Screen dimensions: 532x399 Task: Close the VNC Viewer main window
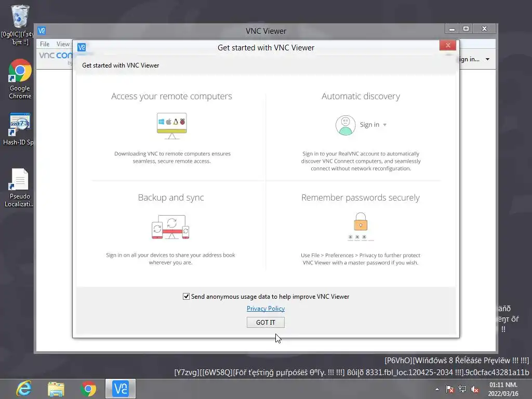[x=485, y=29]
